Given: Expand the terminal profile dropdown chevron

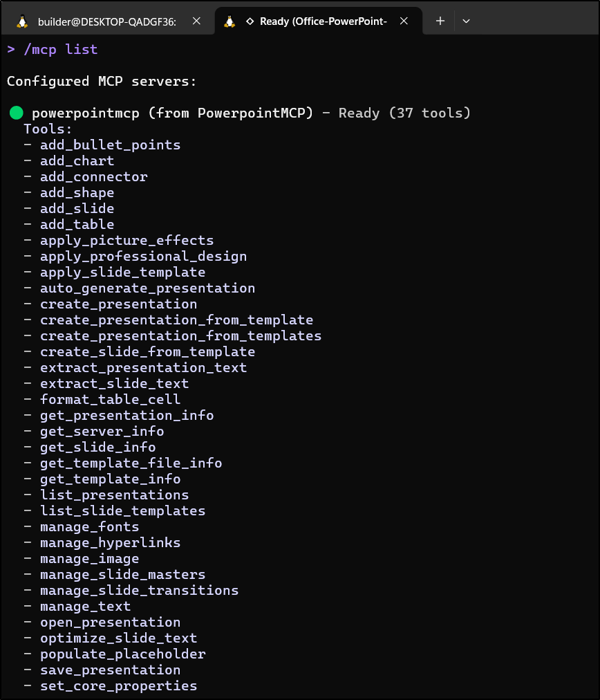Looking at the screenshot, I should point(466,21).
